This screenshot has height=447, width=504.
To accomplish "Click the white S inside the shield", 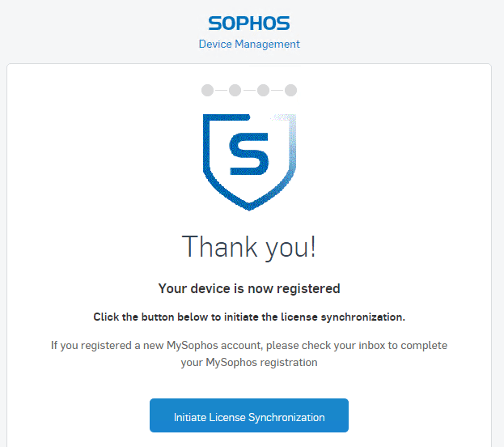I will point(249,154).
